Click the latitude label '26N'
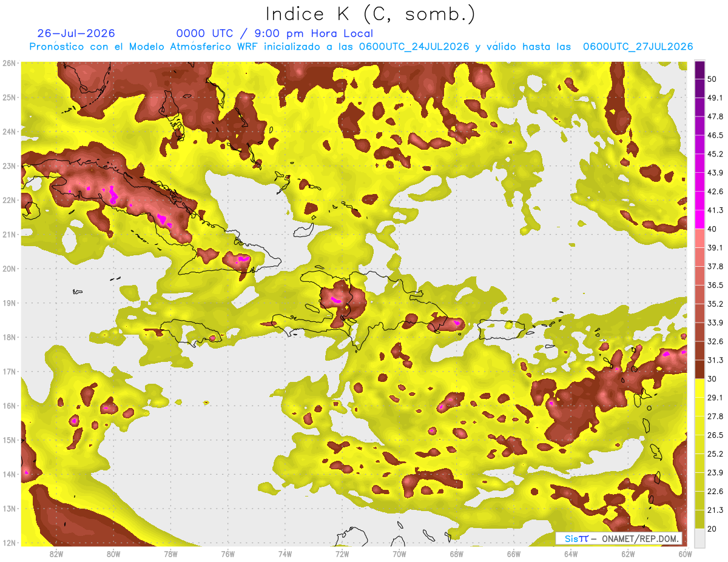Screen dimensions: 728x562 coord(9,63)
